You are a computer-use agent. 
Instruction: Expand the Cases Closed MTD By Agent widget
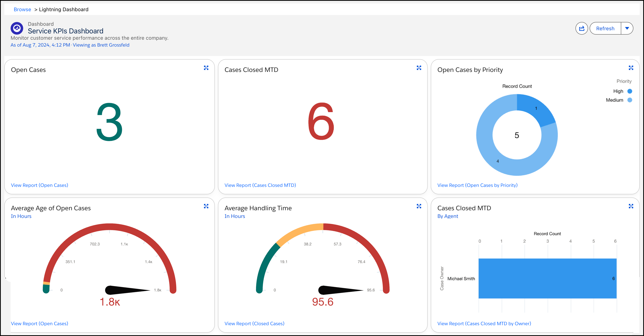pyautogui.click(x=631, y=206)
